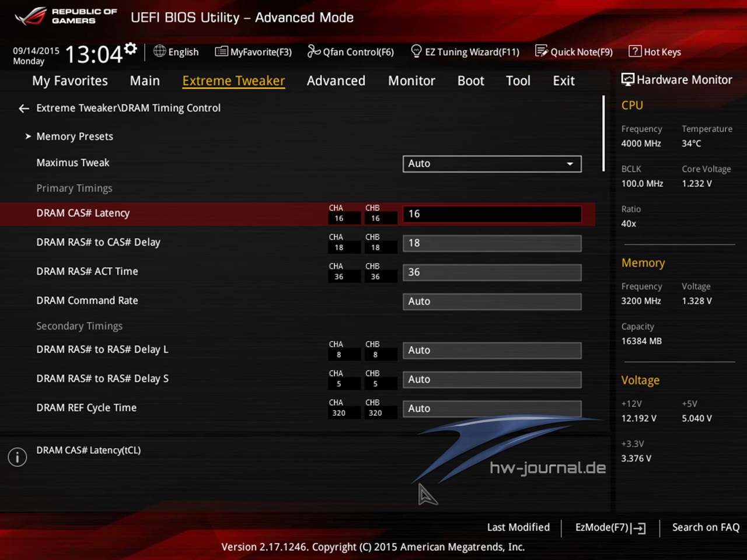Click CPU frequency 4000 MHz value
Screen dimensions: 747x560
coord(641,143)
